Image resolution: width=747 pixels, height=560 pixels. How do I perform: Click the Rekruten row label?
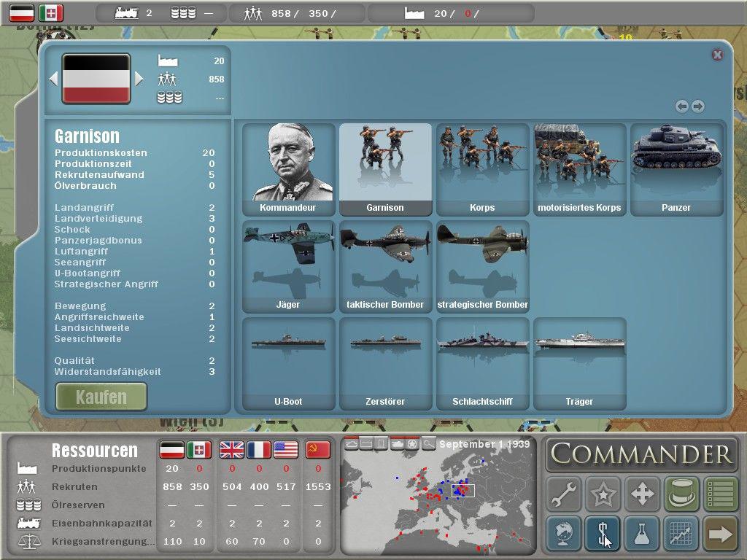point(74,486)
